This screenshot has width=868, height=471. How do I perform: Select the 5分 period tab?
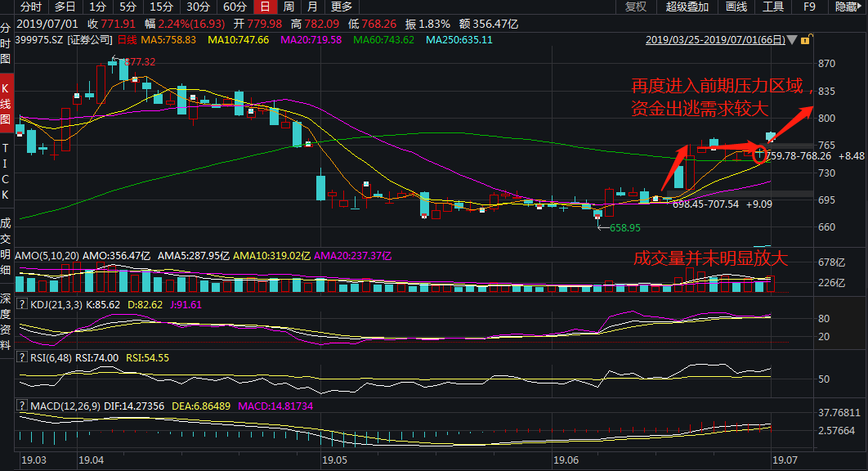pyautogui.click(x=128, y=7)
